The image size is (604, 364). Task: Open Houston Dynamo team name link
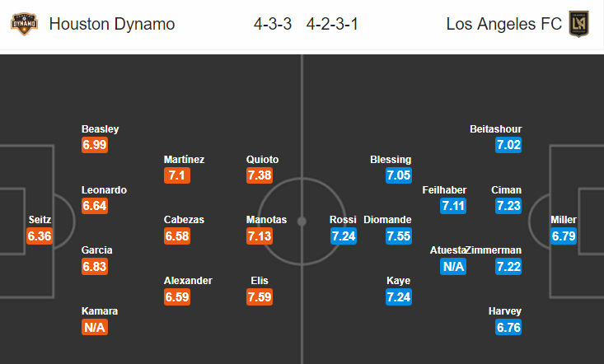[x=112, y=24]
